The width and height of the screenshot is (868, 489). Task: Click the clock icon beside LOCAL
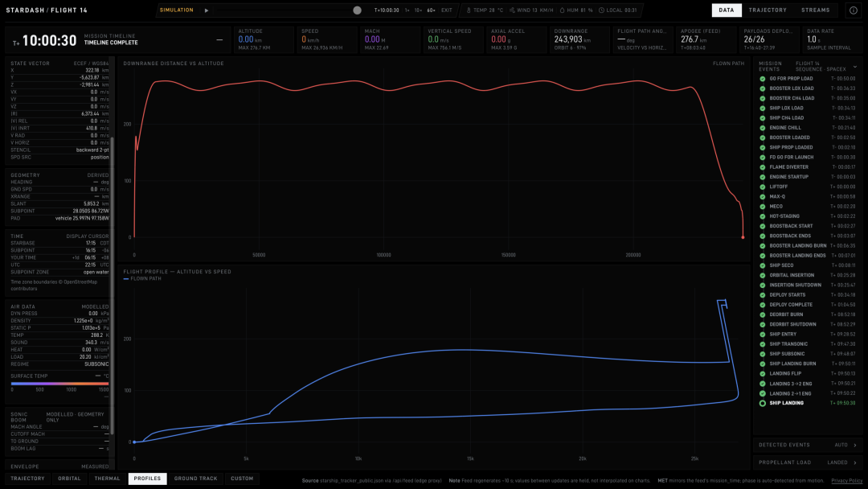[x=601, y=10]
